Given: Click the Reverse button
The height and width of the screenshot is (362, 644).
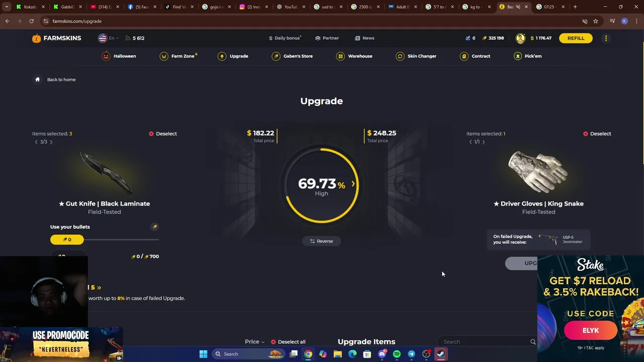Looking at the screenshot, I should point(321,241).
